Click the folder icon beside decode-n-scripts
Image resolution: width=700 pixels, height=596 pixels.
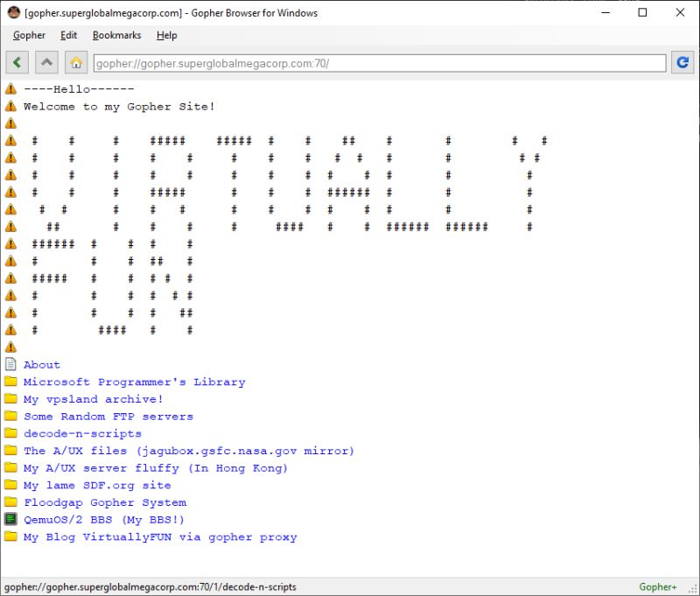[10, 433]
